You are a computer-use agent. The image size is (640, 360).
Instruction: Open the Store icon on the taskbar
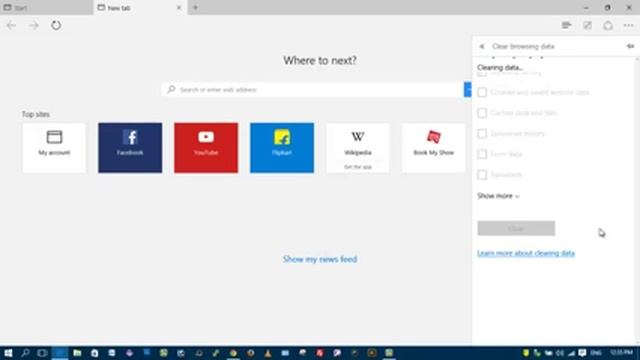tap(95, 353)
